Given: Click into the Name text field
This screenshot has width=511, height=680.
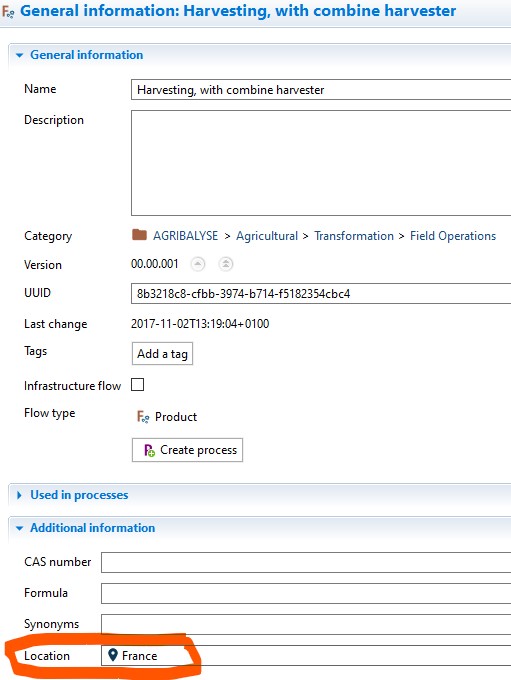Looking at the screenshot, I should pyautogui.click(x=321, y=90).
